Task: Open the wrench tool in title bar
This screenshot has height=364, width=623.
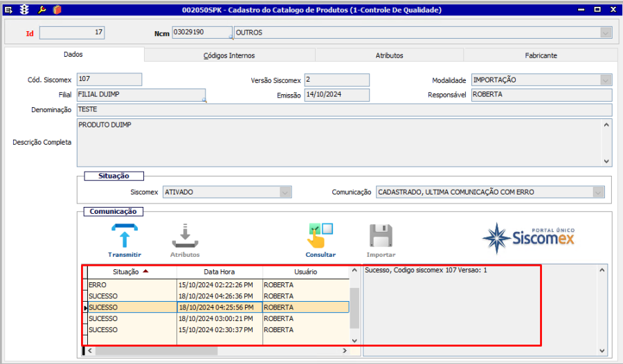Action: coord(42,10)
